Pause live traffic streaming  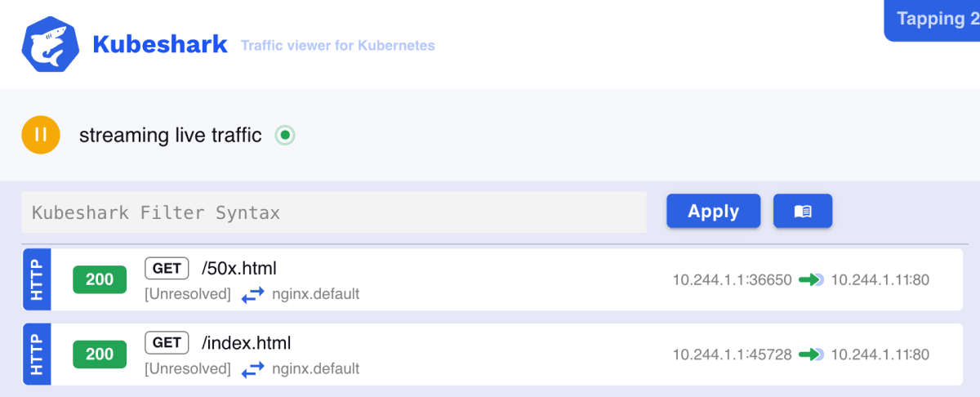[41, 135]
